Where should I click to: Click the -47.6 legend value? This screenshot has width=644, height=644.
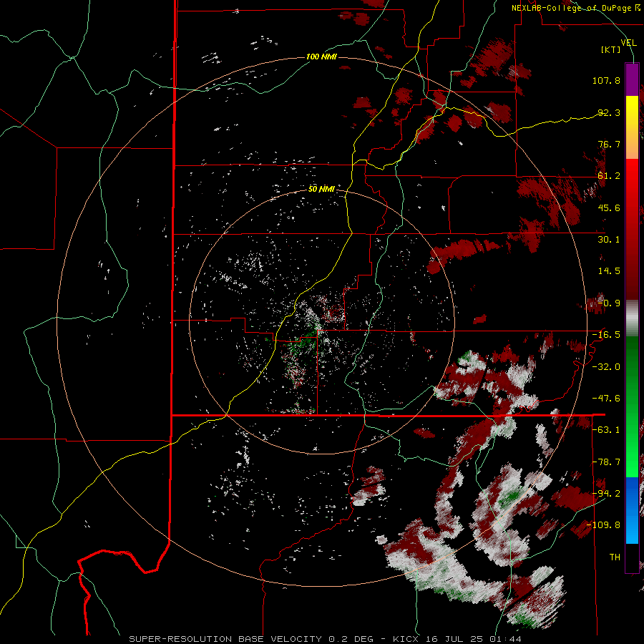pyautogui.click(x=606, y=399)
